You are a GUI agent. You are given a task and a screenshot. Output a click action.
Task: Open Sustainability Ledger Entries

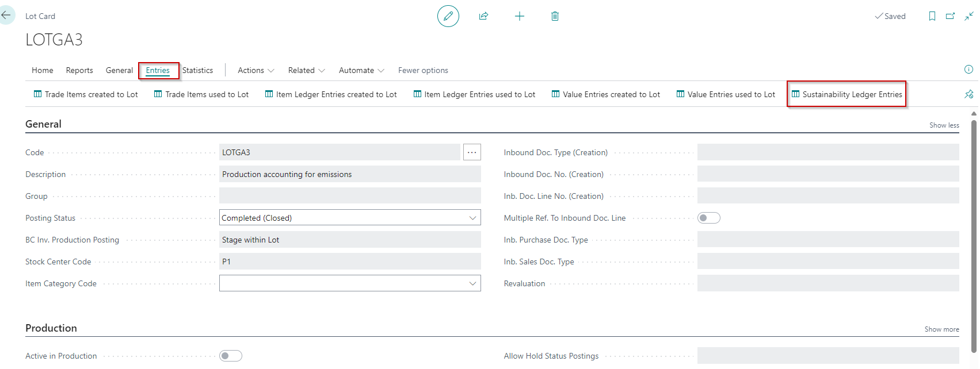click(846, 94)
